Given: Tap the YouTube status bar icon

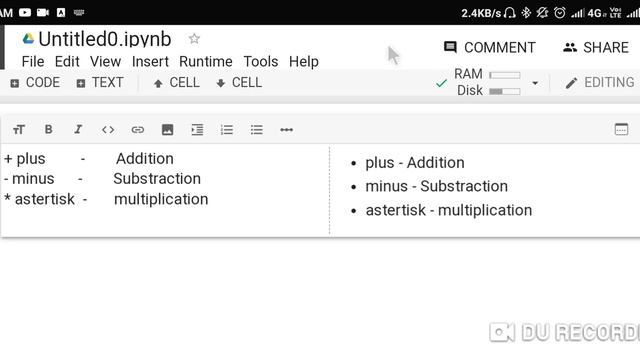Looking at the screenshot, I should 25,13.
